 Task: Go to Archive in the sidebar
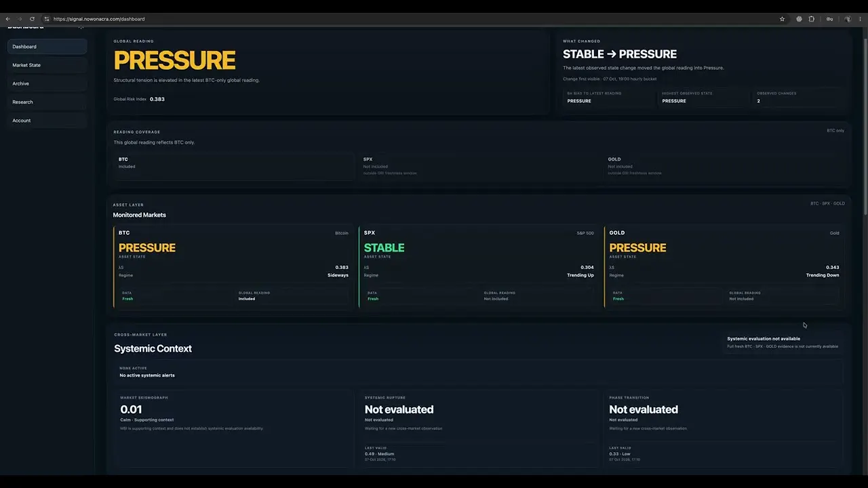[x=47, y=83]
